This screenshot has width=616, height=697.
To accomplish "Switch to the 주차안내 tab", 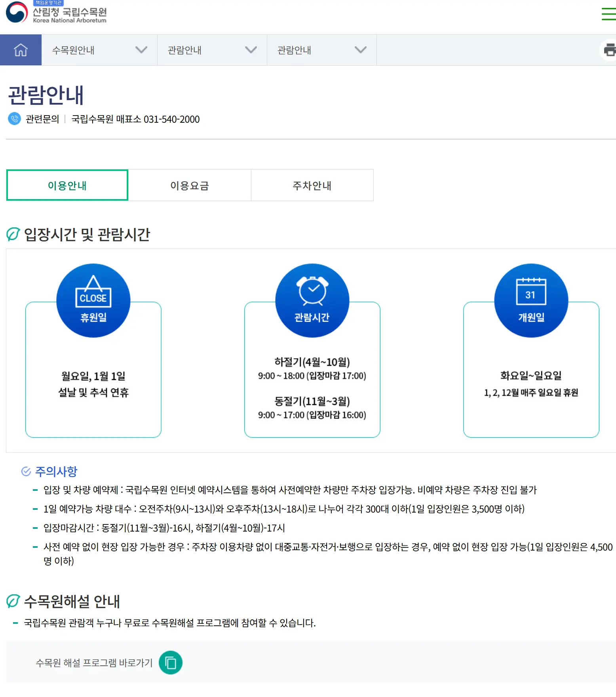I will coord(312,185).
